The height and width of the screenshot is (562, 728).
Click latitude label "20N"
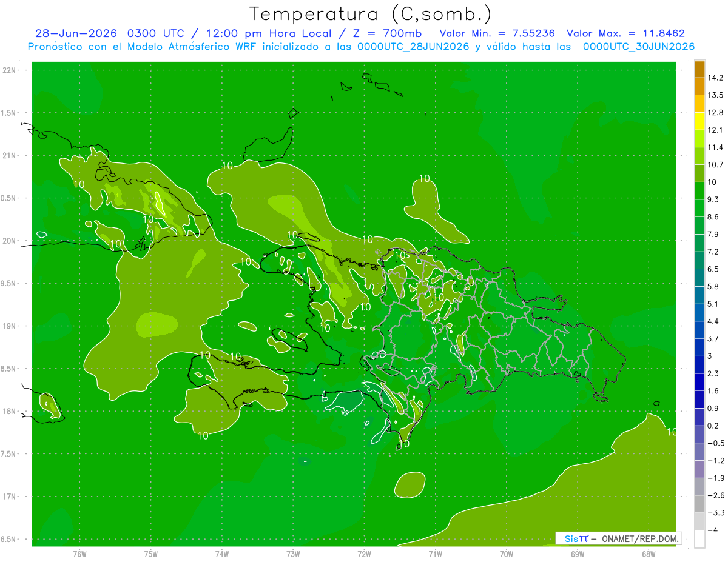pyautogui.click(x=9, y=241)
